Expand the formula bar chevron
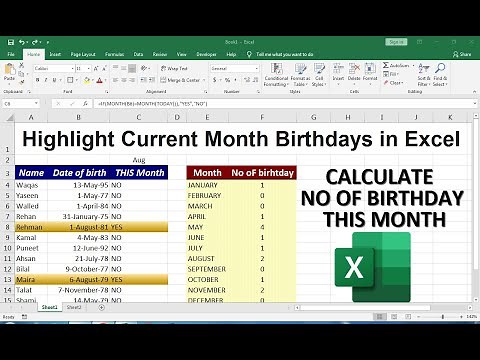The width and height of the screenshot is (480, 360). click(475, 104)
